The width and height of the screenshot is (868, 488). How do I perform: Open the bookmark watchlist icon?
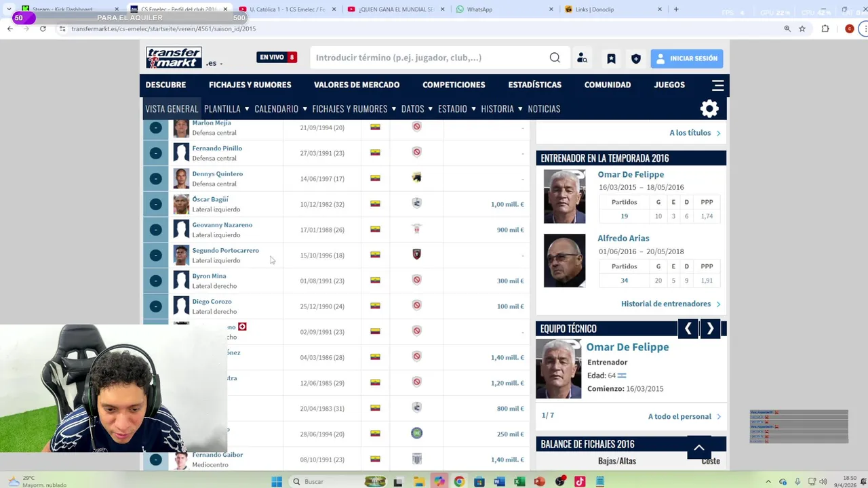(611, 59)
